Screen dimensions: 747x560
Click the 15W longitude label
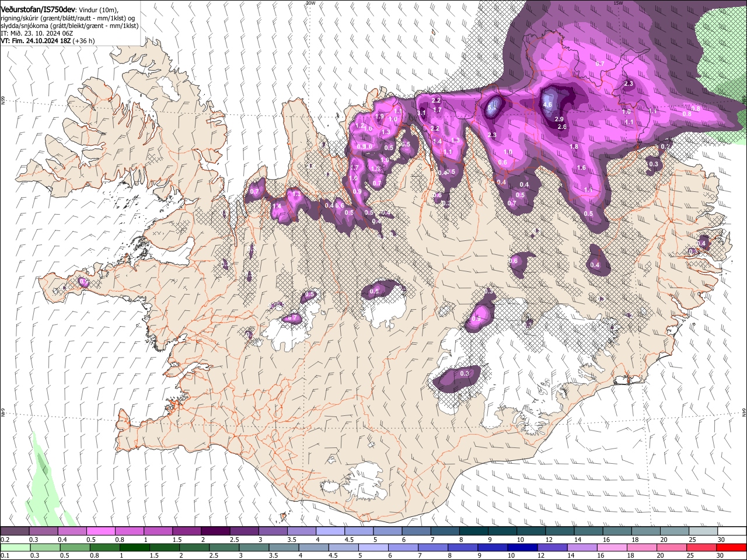pyautogui.click(x=618, y=3)
